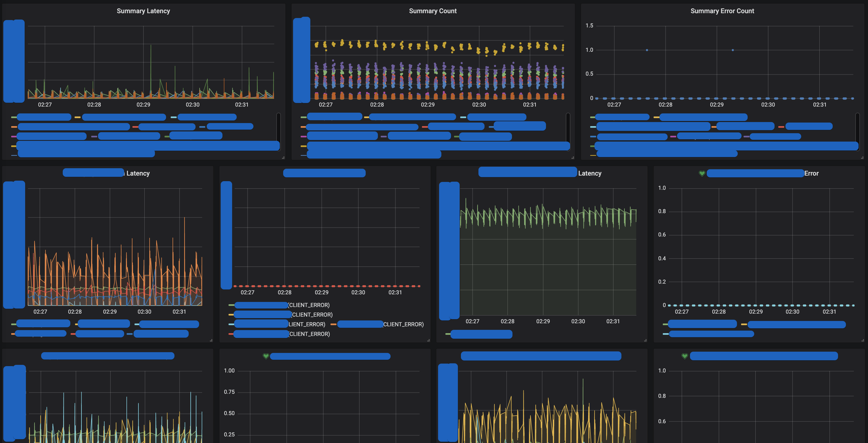
Task: Click heart icon above the 1.00-scale panel
Action: pos(266,356)
